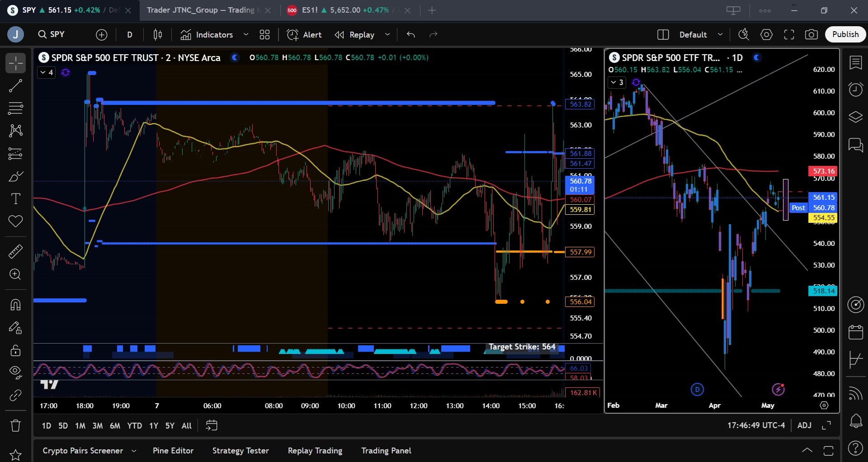Open the Default layout name menu

coord(701,34)
